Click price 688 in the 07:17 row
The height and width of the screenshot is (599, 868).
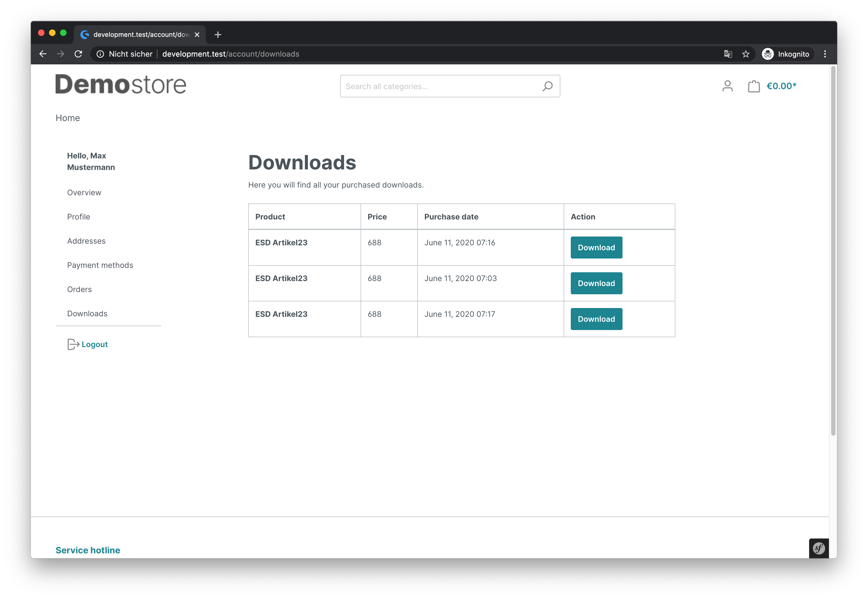375,314
